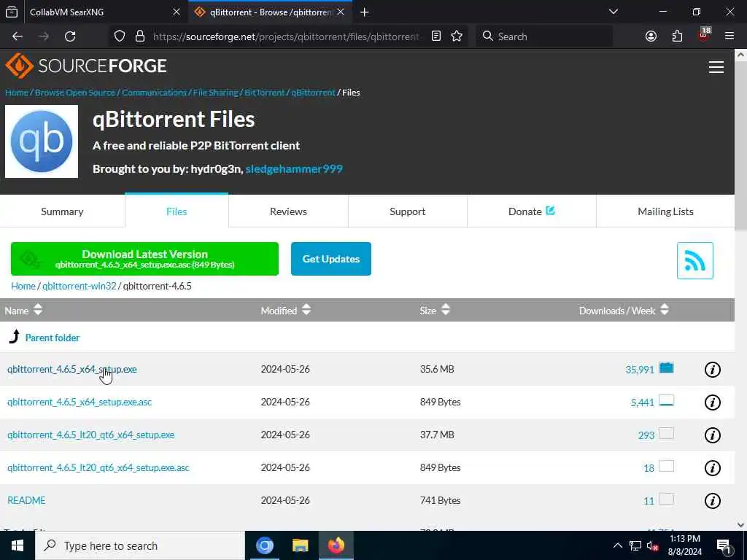Open the Donate tab
Image resolution: width=747 pixels, height=560 pixels.
coord(531,211)
